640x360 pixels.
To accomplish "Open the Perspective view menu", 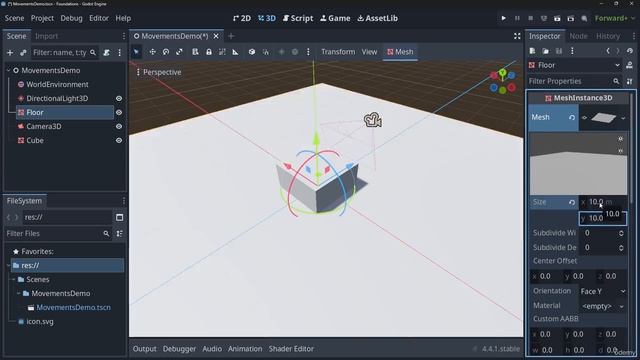I will pos(159,72).
